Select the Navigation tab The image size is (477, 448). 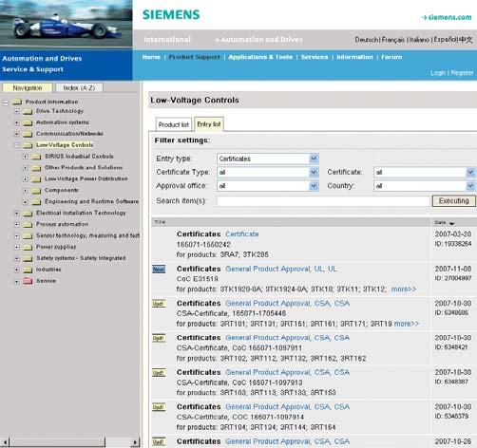point(28,87)
